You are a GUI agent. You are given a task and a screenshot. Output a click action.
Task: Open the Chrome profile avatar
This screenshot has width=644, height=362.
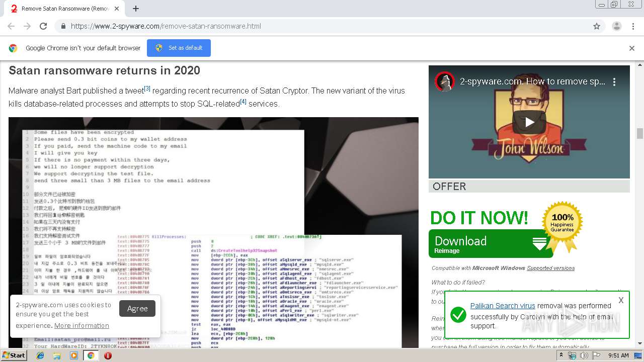coord(616,26)
